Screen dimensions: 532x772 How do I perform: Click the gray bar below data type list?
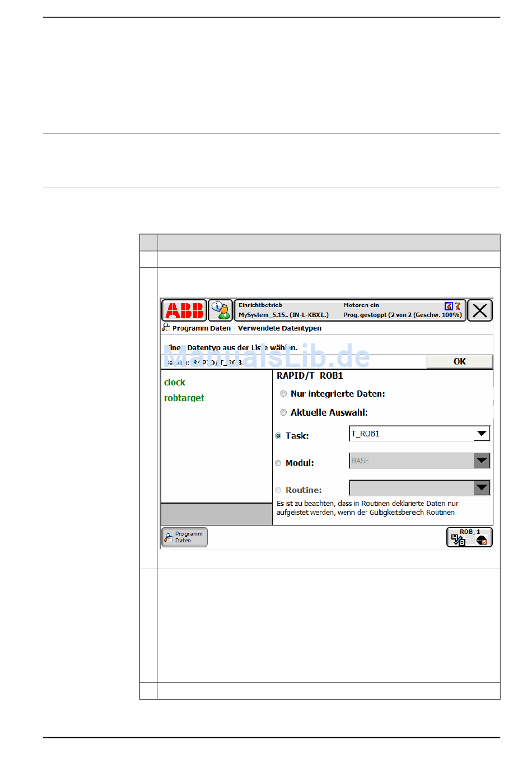216,514
